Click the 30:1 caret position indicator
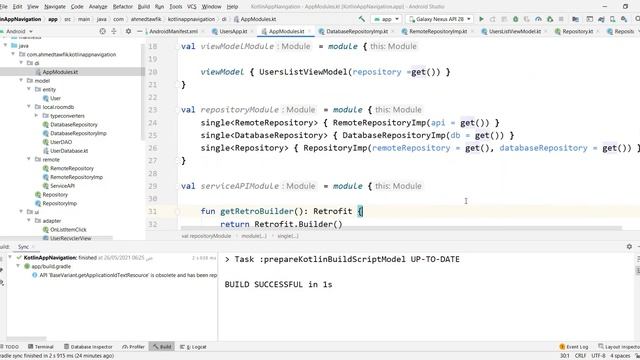This screenshot has width=640, height=360. pos(564,356)
